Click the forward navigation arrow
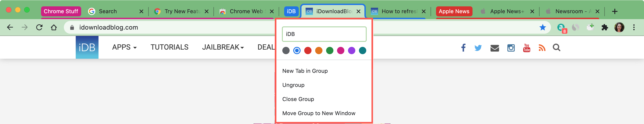644x124 pixels. (24, 27)
